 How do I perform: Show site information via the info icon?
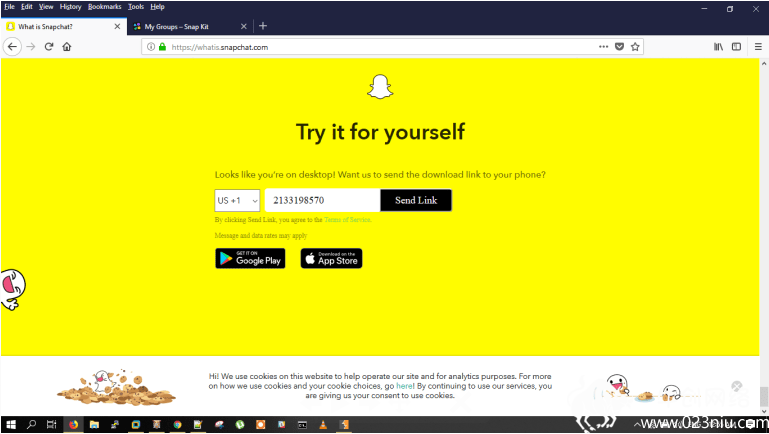coord(151,47)
